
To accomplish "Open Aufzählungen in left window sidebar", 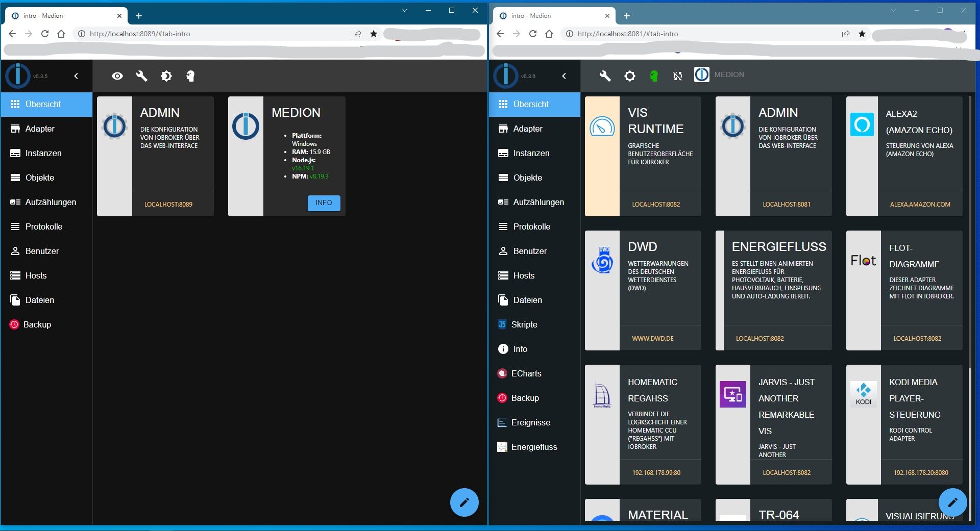I will [x=46, y=202].
